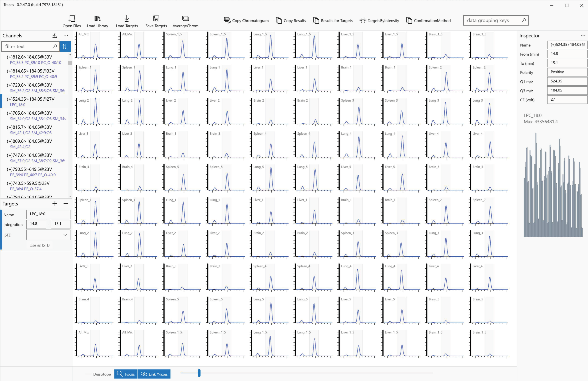The image size is (588, 381).
Task: Click the Open Files icon
Action: (x=72, y=18)
